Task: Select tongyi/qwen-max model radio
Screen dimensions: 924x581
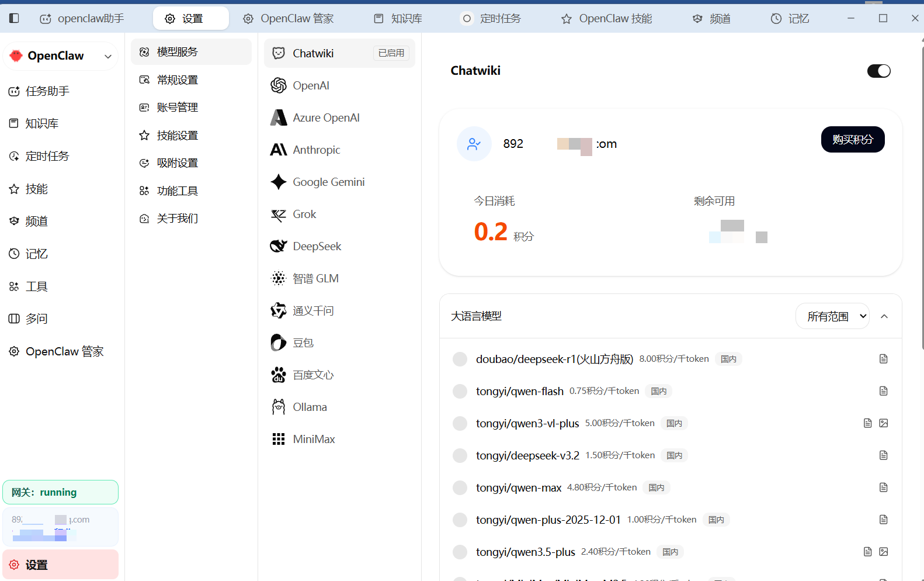Action: (x=460, y=487)
